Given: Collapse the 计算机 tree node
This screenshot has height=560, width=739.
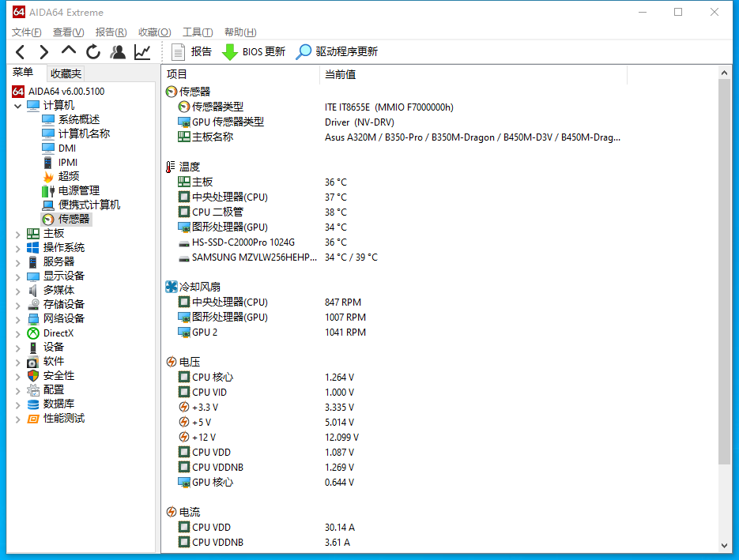Looking at the screenshot, I should click(x=18, y=106).
